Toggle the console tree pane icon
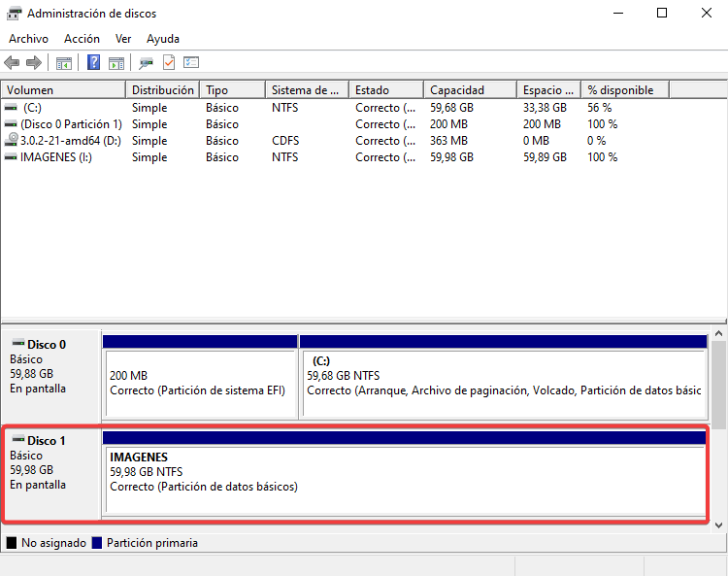Screen dimensions: 728x576 click(64, 63)
